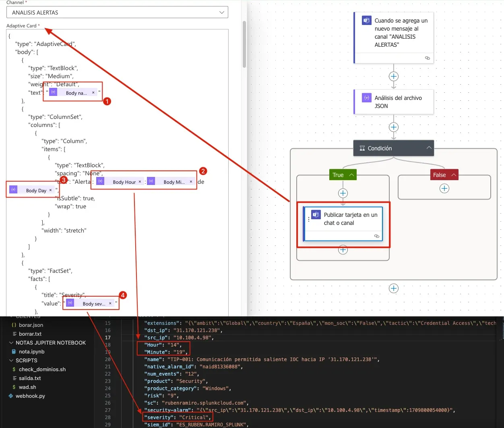
Task: Click the webhook.py Python file icon
Action: [x=11, y=396]
